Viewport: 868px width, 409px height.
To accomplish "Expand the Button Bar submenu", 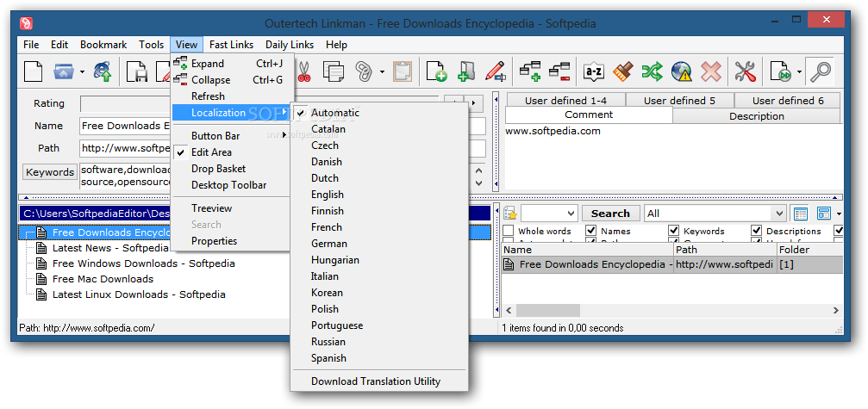I will 230,135.
